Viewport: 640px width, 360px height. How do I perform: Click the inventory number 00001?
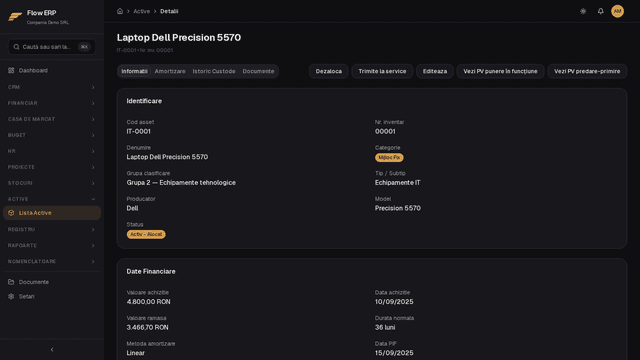385,131
